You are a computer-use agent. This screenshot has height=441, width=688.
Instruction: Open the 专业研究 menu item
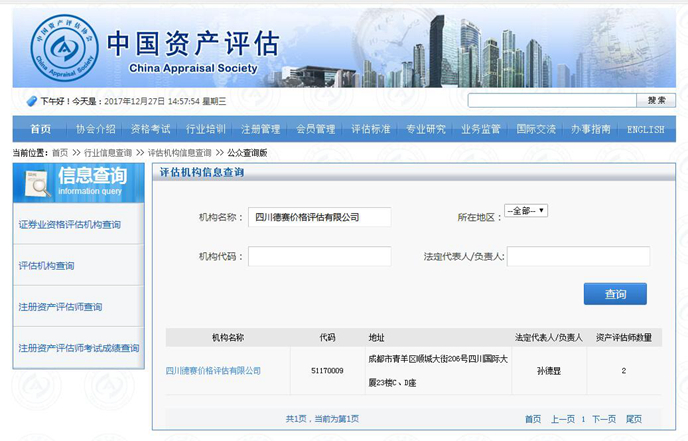(426, 129)
